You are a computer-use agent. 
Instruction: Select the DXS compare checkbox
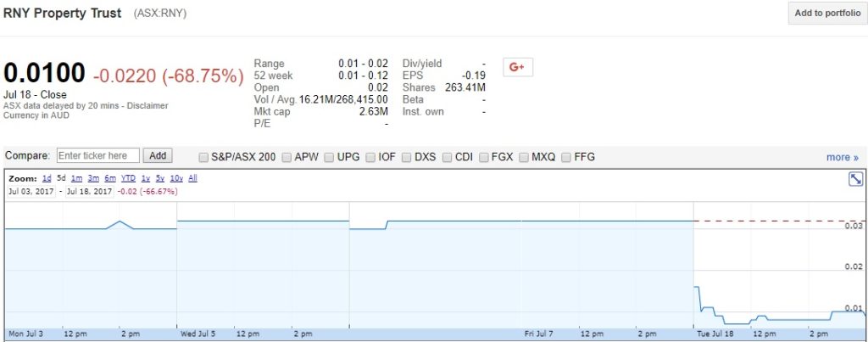tap(406, 157)
